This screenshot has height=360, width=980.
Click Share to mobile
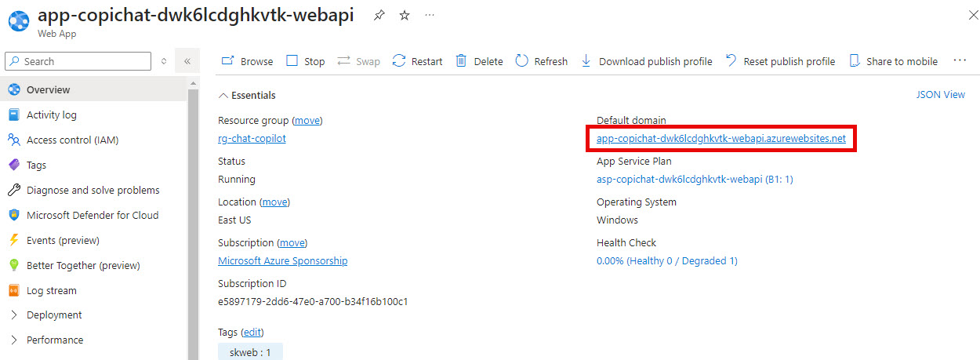click(x=893, y=61)
